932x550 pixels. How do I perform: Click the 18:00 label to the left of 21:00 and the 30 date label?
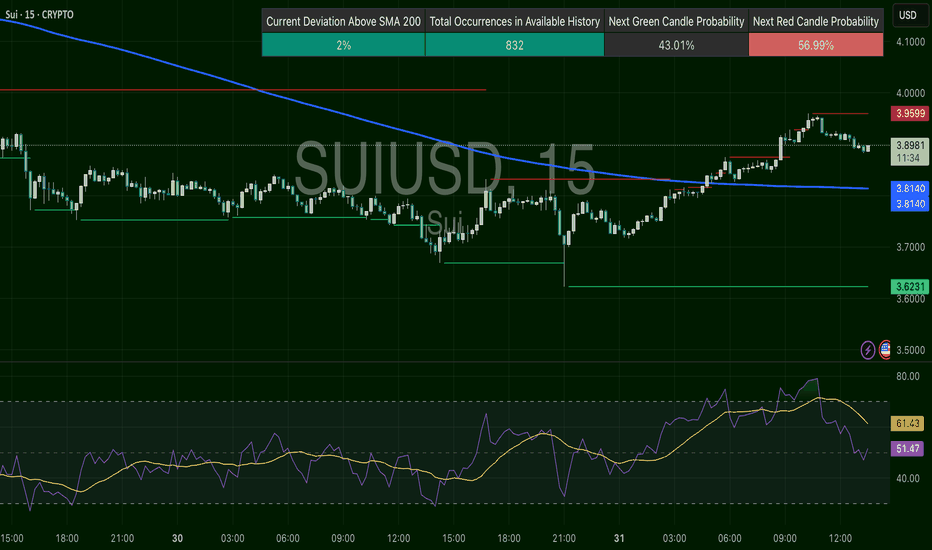pyautogui.click(x=67, y=538)
